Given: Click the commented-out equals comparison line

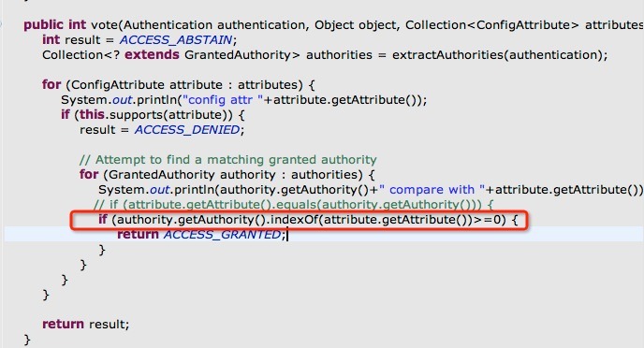Looking at the screenshot, I should [293, 204].
